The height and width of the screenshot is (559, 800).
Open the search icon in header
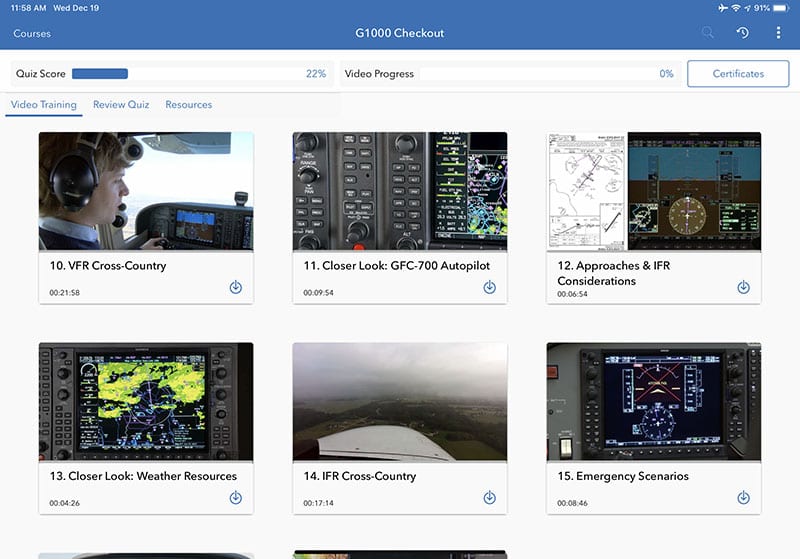(708, 33)
